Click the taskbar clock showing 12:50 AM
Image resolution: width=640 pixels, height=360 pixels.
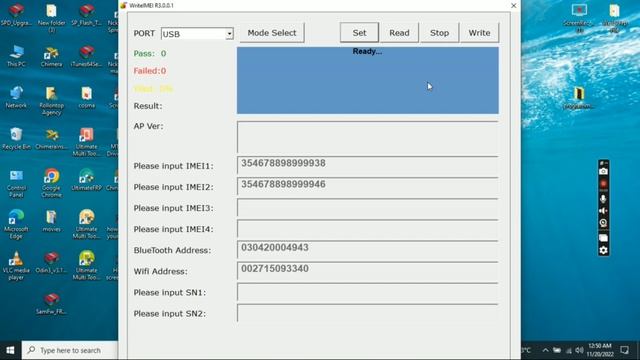(600, 350)
